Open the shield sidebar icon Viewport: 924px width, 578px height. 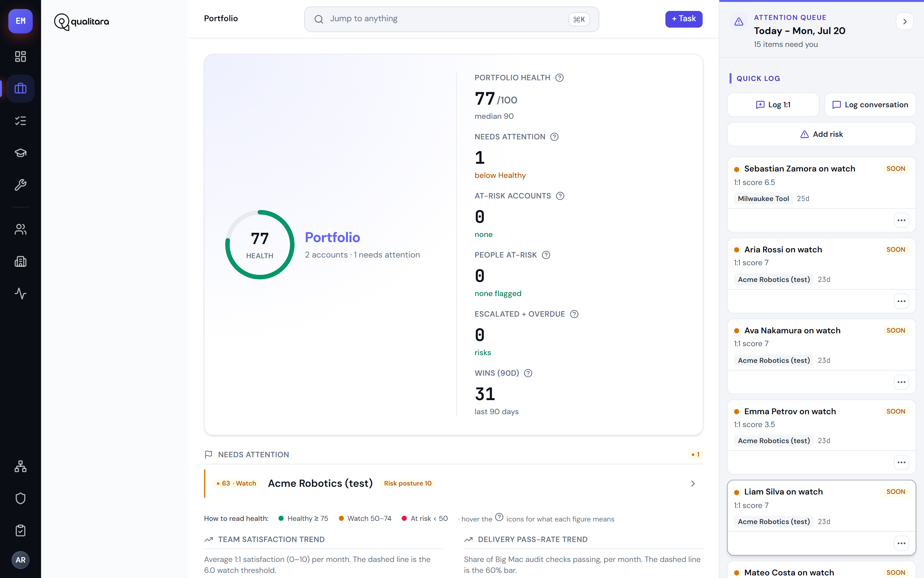point(20,498)
